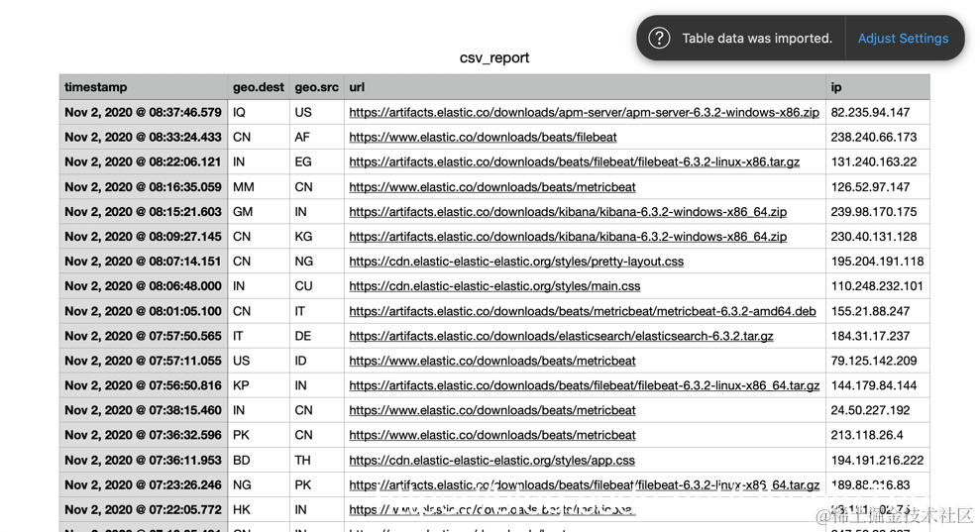The width and height of the screenshot is (980, 532).
Task: Open the apm-server-6.3.2-windows-x86.zip link
Action: [x=584, y=113]
